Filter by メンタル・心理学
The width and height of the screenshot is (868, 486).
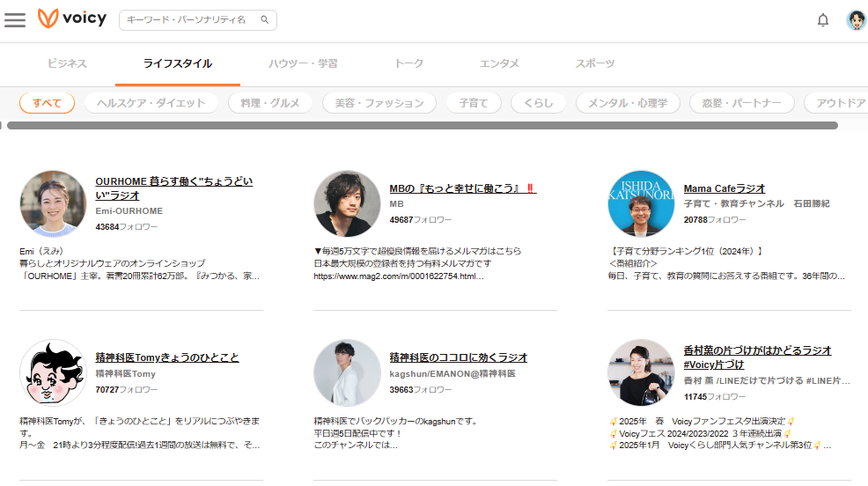[x=628, y=103]
